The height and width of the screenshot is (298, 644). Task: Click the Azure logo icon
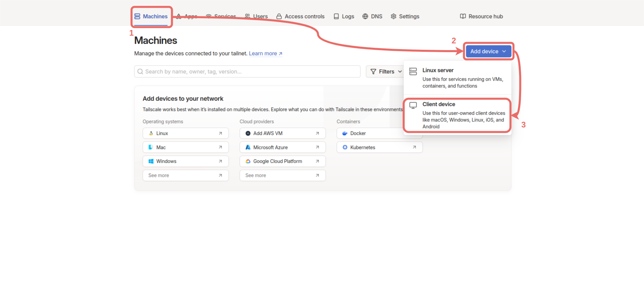pyautogui.click(x=248, y=147)
